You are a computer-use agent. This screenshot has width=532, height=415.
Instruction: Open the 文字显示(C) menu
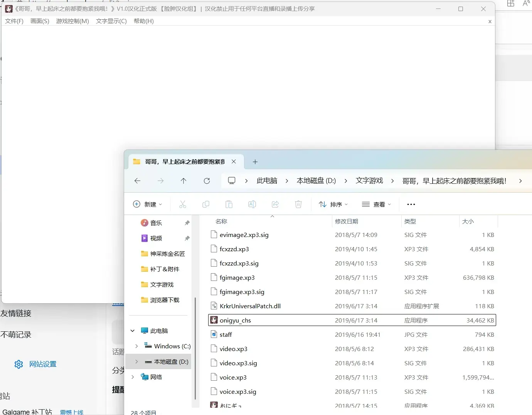111,21
